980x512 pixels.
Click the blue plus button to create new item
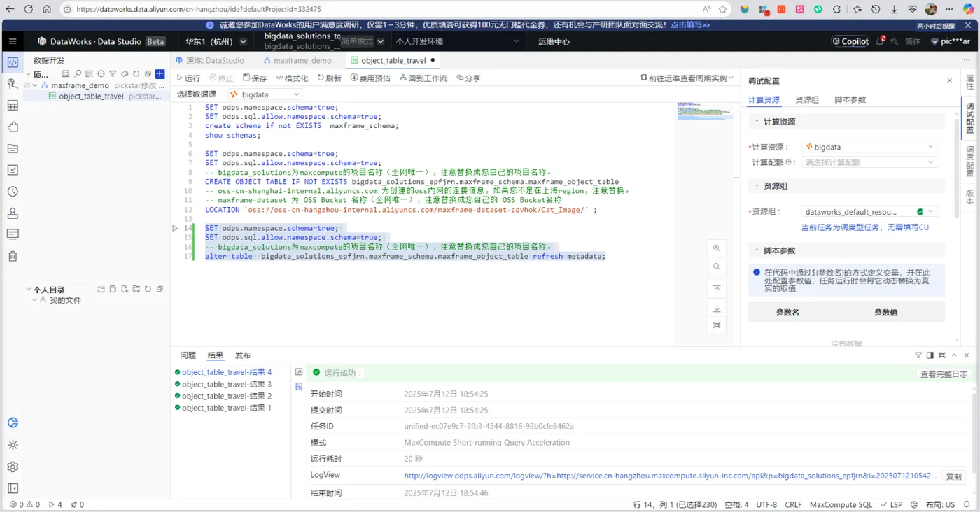(160, 73)
